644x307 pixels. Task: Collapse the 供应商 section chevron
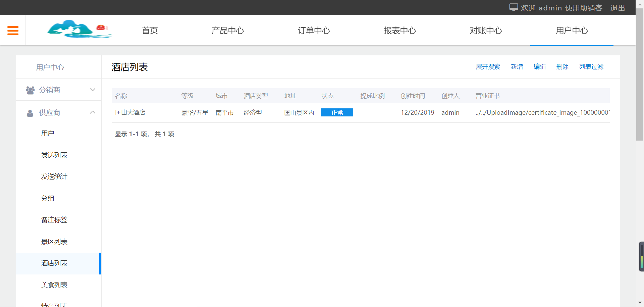pyautogui.click(x=93, y=112)
